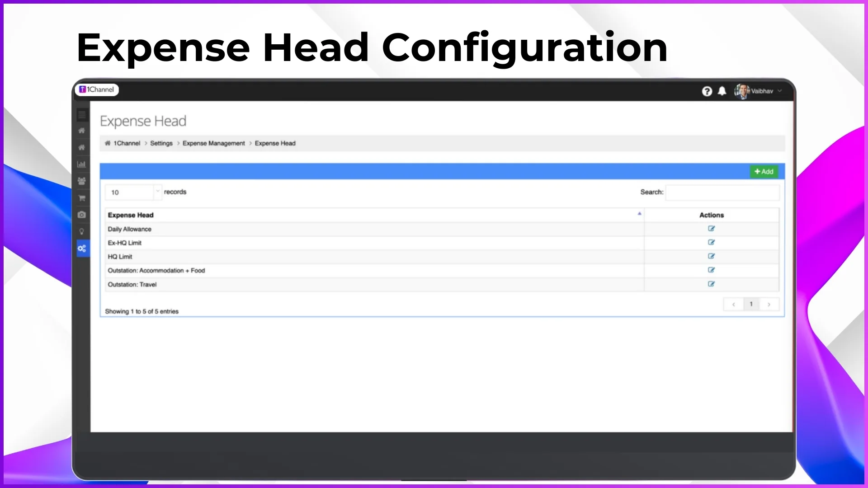This screenshot has width=868, height=488.
Task: Open Expense Management from the breadcrumb
Action: [x=214, y=143]
